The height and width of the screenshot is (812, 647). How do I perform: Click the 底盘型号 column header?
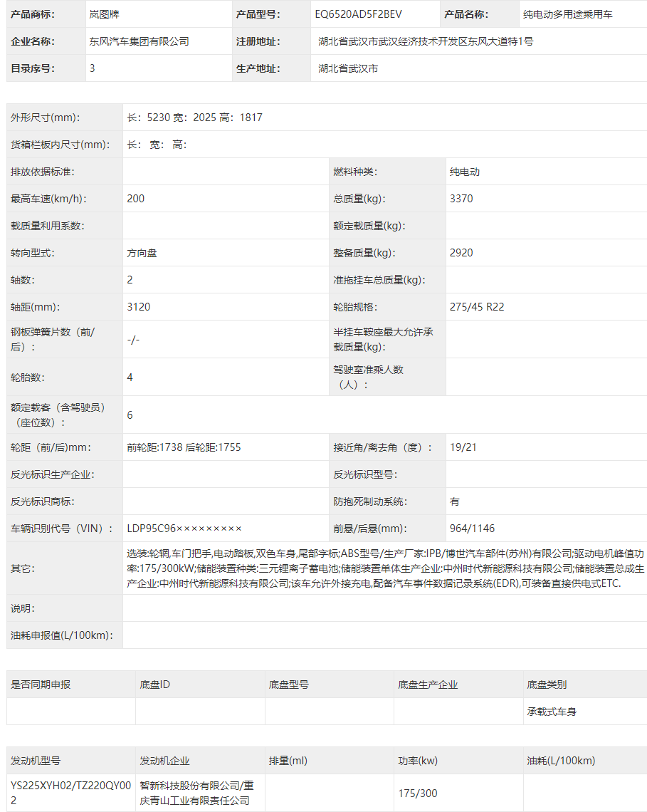click(x=288, y=685)
